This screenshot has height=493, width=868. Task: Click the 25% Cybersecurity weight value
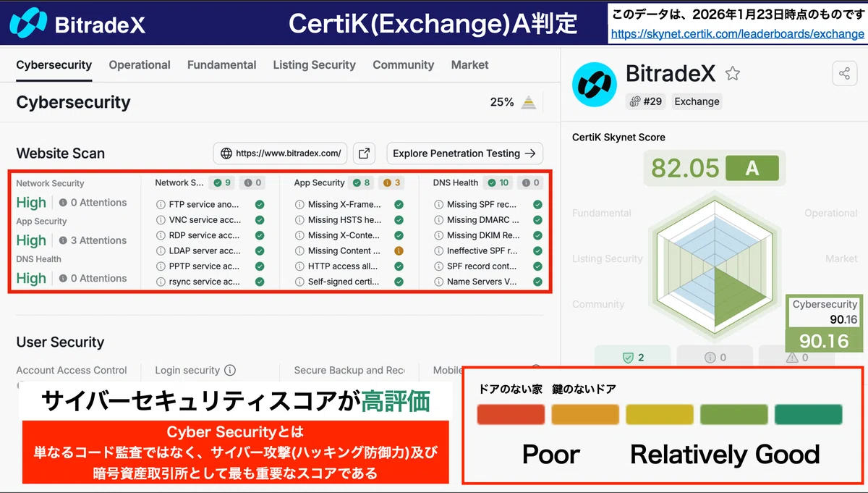pos(502,102)
